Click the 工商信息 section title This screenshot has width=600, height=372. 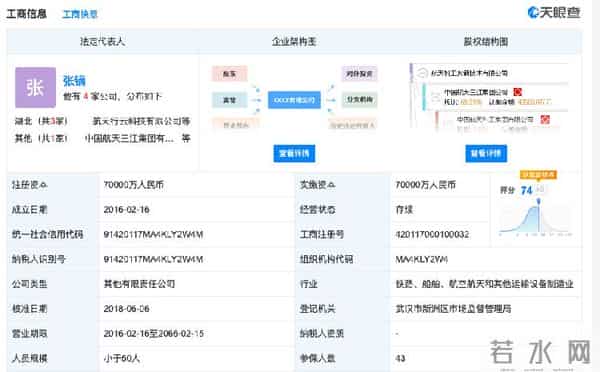(26, 14)
